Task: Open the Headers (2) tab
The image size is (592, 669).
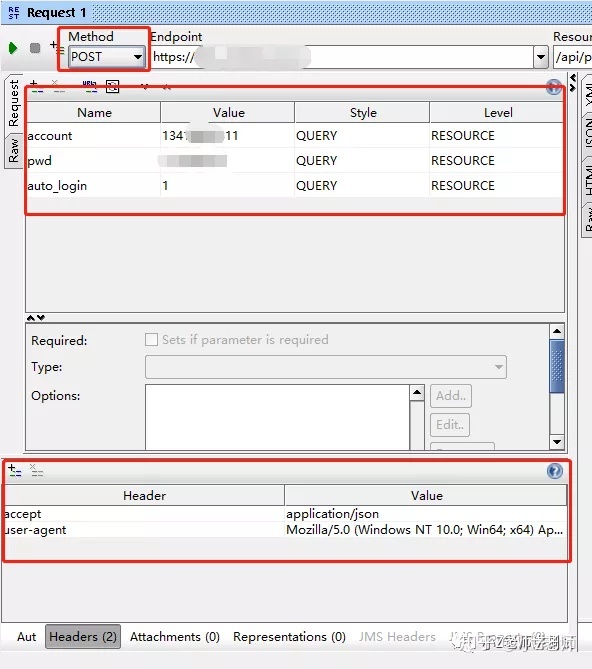Action: tap(83, 637)
